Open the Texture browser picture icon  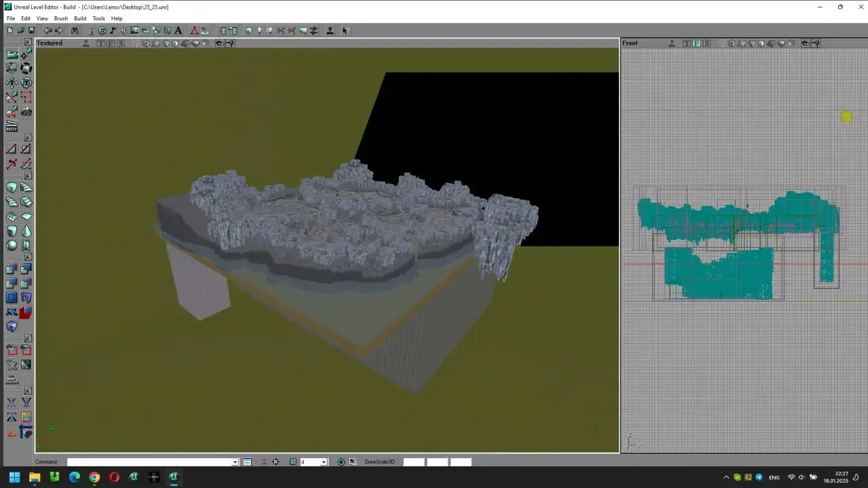(x=134, y=30)
